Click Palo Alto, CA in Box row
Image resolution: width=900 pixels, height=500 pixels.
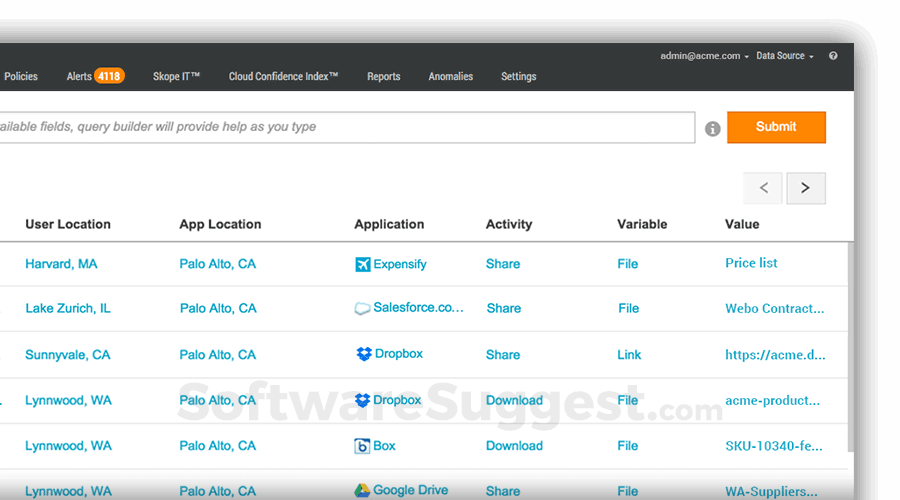click(218, 446)
